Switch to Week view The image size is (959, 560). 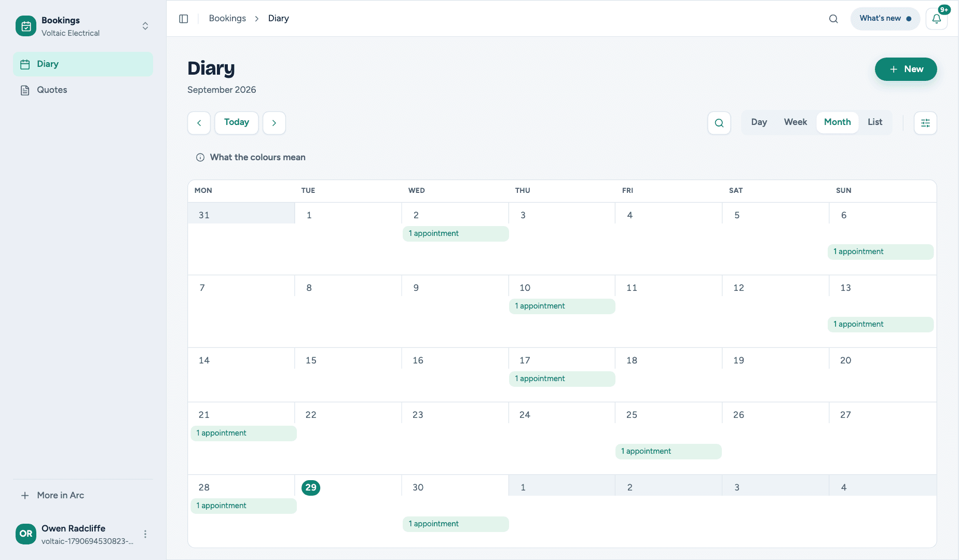[795, 122]
